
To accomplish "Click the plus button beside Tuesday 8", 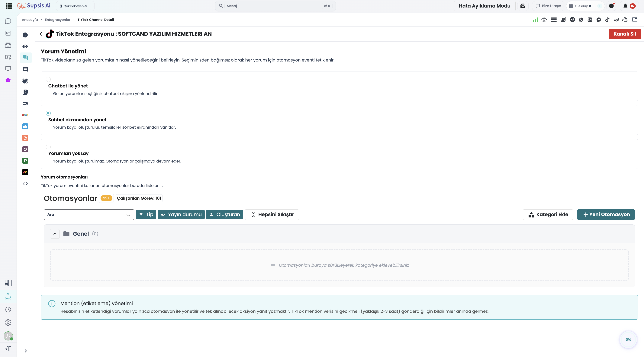I will click(600, 6).
